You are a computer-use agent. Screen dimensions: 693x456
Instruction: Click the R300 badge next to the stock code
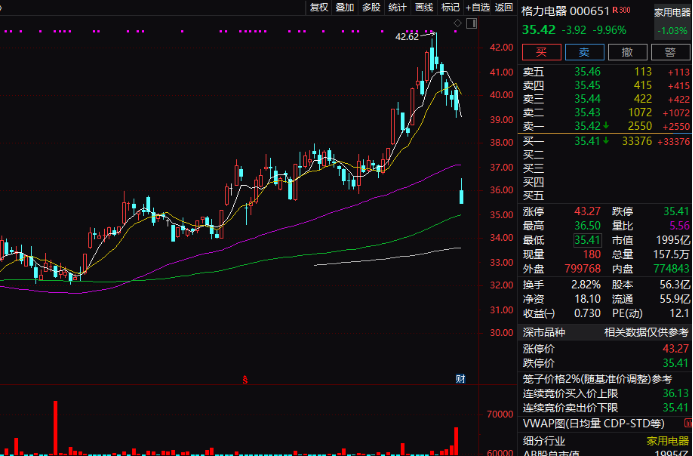tap(622, 10)
